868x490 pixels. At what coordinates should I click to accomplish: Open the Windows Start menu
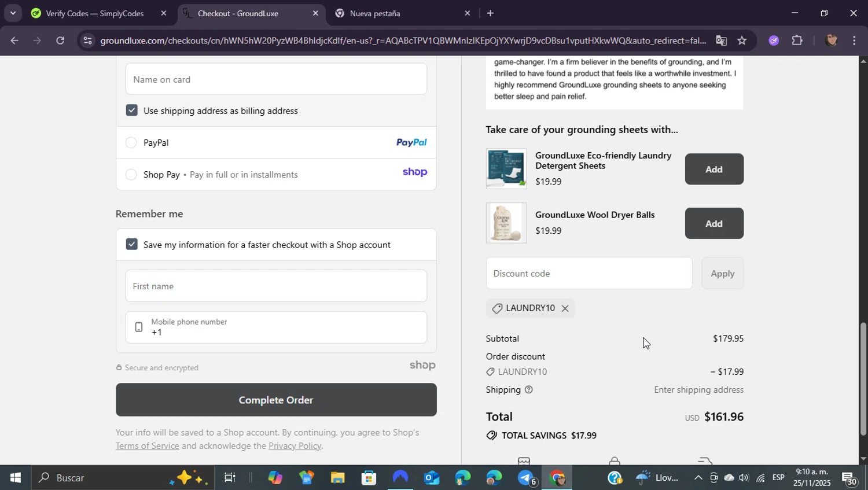pos(15,478)
